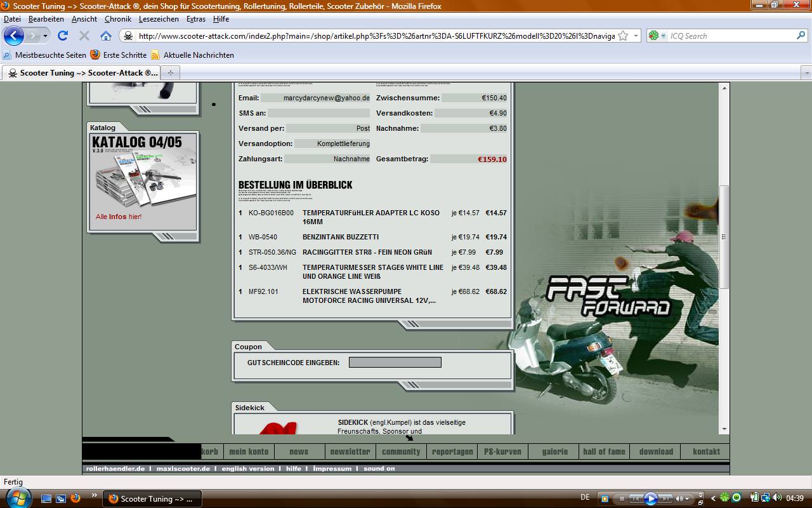Go back with the browser Back arrow
This screenshot has width=812, height=508.
[14, 36]
